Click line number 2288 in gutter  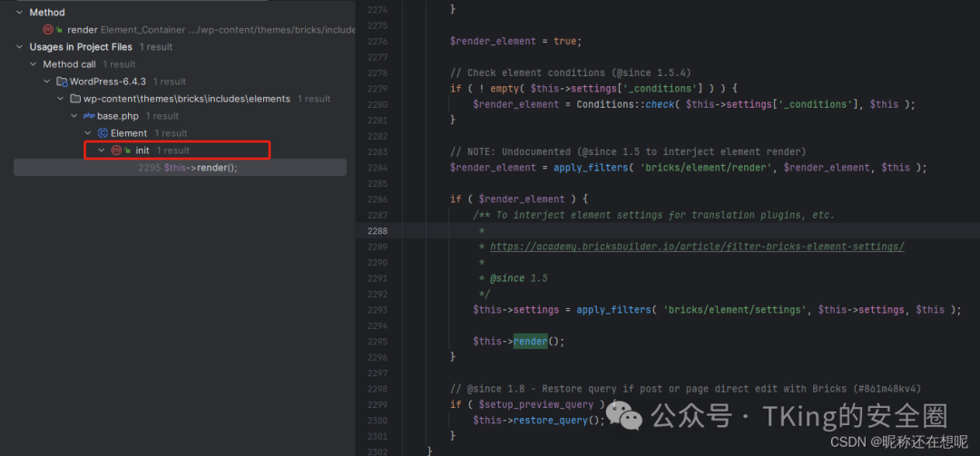[x=377, y=231]
